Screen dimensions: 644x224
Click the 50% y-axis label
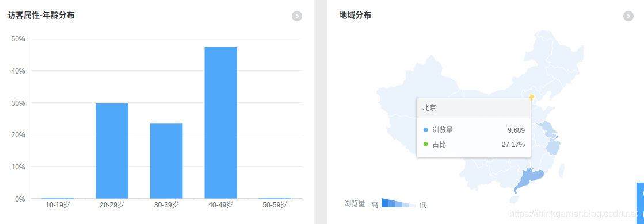tap(18, 38)
